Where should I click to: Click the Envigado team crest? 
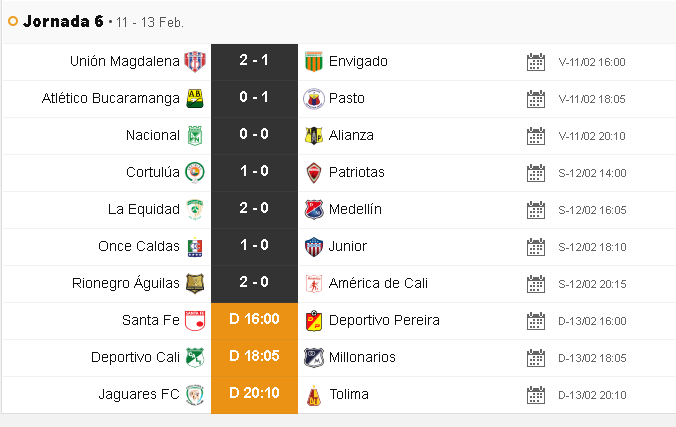click(313, 62)
